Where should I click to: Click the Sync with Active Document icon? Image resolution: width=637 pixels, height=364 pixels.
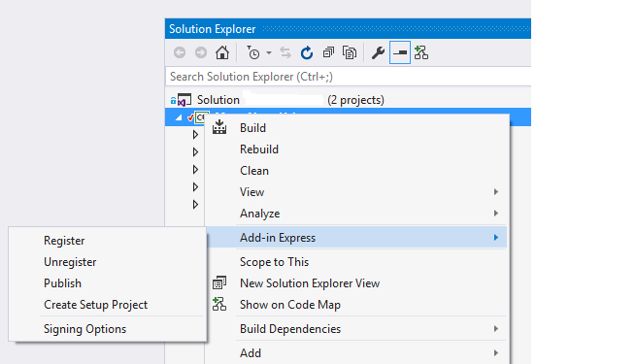[285, 52]
